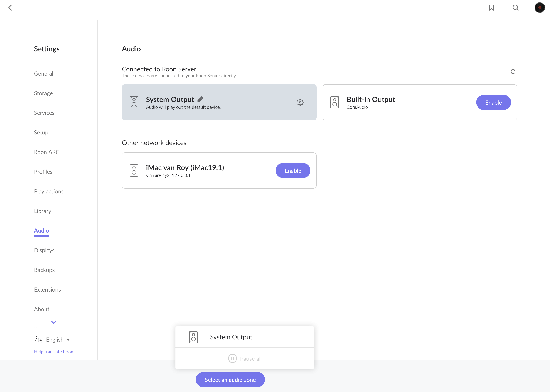Click the language translate icon

38,339
